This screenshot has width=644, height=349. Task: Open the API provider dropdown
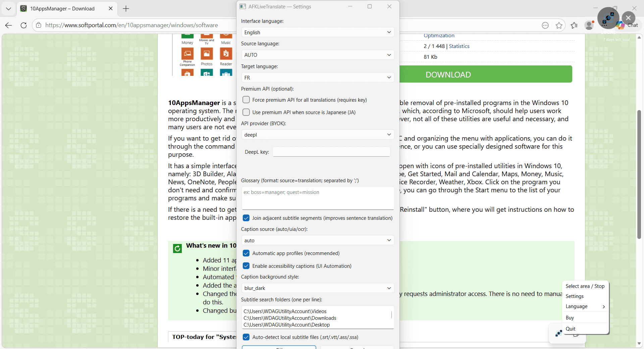coord(318,135)
